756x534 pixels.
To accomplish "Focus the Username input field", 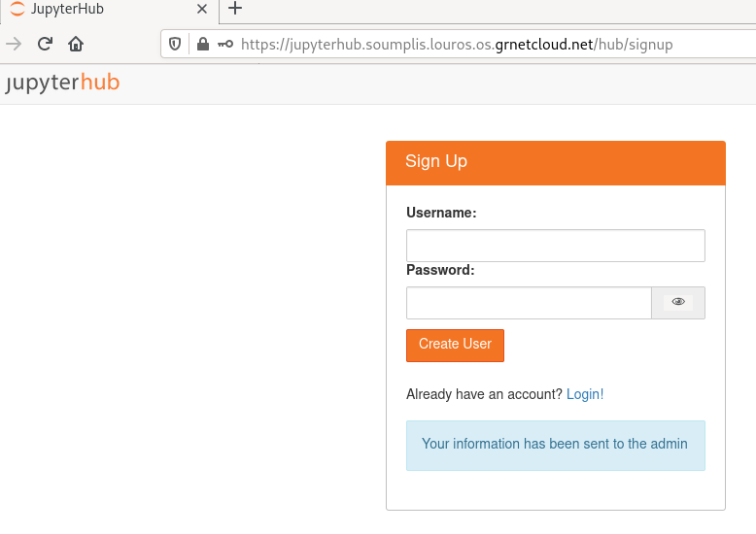I will click(x=555, y=246).
